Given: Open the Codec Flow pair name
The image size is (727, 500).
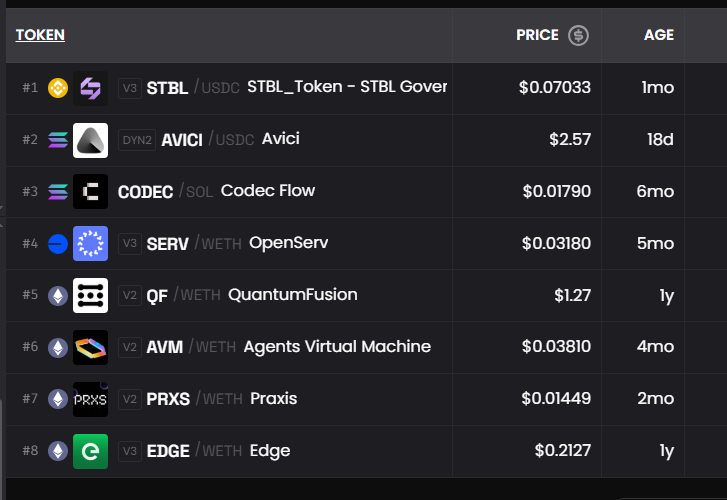Looking at the screenshot, I should (267, 191).
